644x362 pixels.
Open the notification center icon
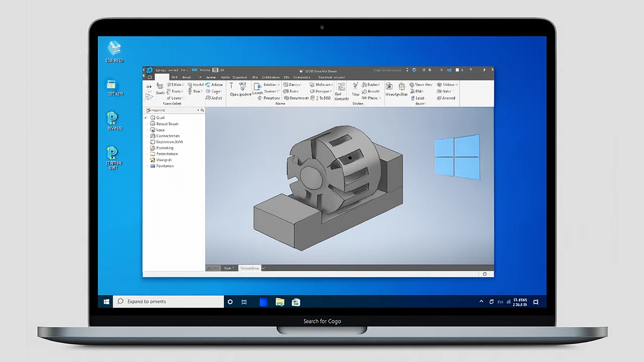click(536, 302)
